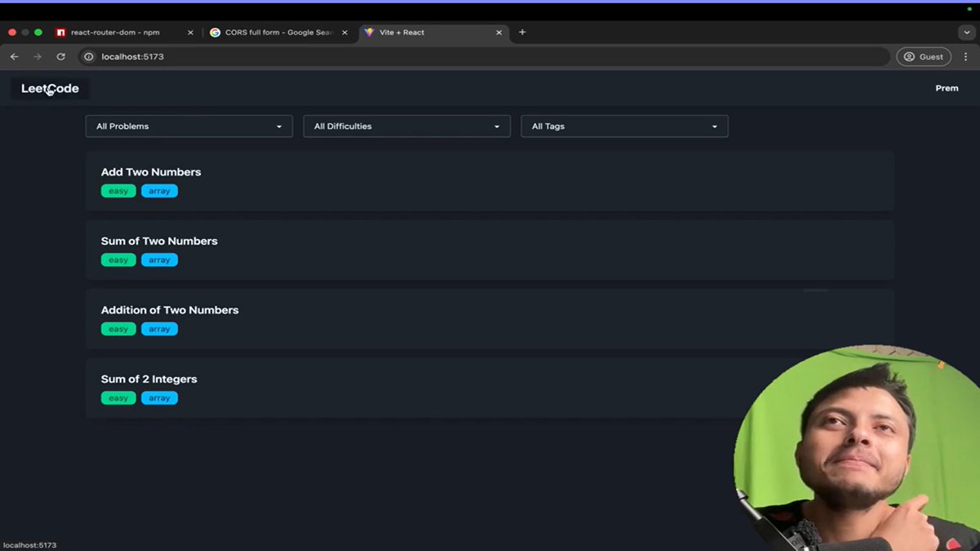Image resolution: width=980 pixels, height=551 pixels.
Task: Click the green macOS fullscreen button
Action: pos(38,33)
